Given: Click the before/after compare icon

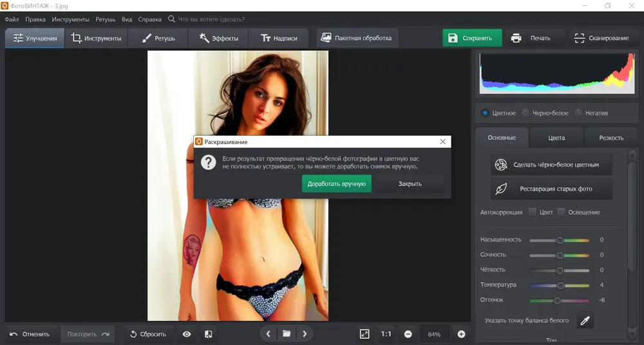Looking at the screenshot, I should tap(209, 334).
